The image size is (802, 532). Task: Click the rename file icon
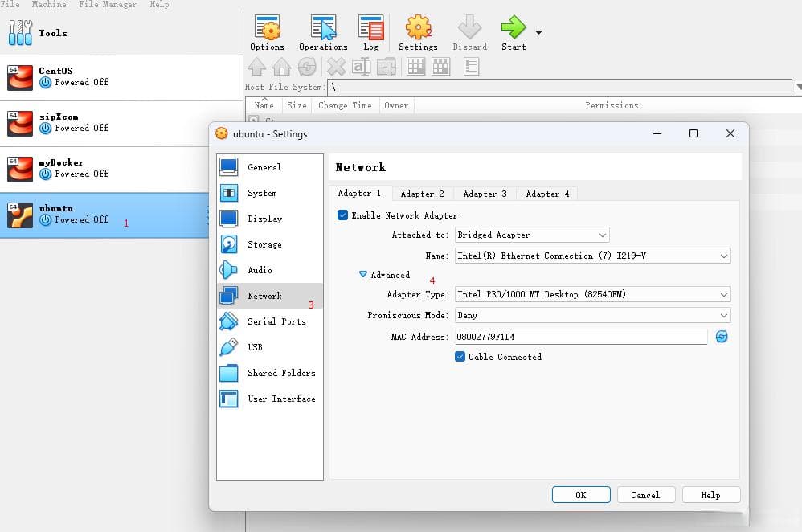coord(361,67)
